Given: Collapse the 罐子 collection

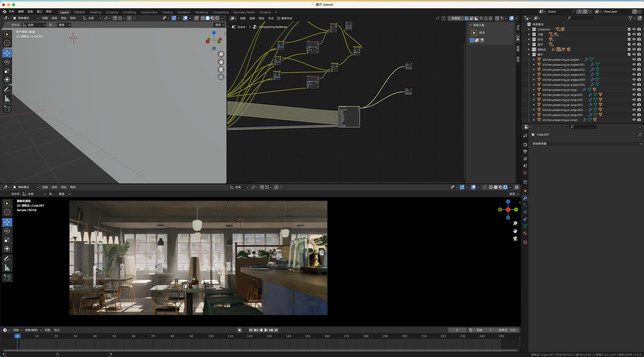Looking at the screenshot, I should (529, 54).
